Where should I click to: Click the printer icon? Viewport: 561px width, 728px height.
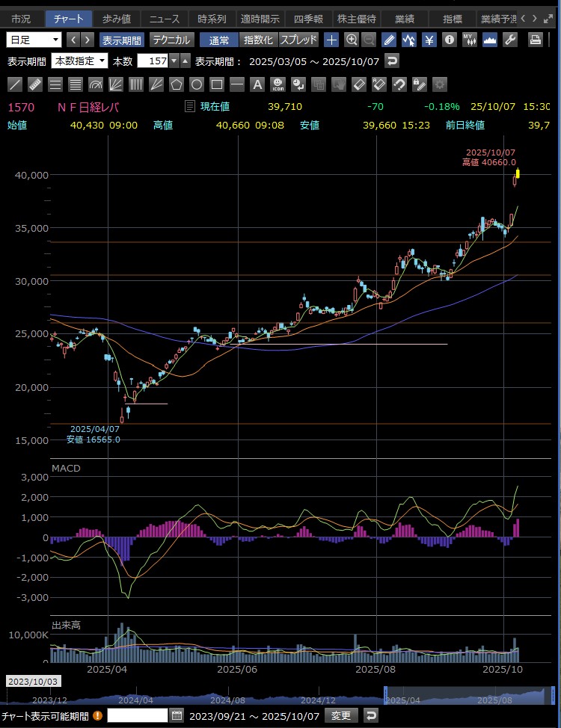coord(536,40)
